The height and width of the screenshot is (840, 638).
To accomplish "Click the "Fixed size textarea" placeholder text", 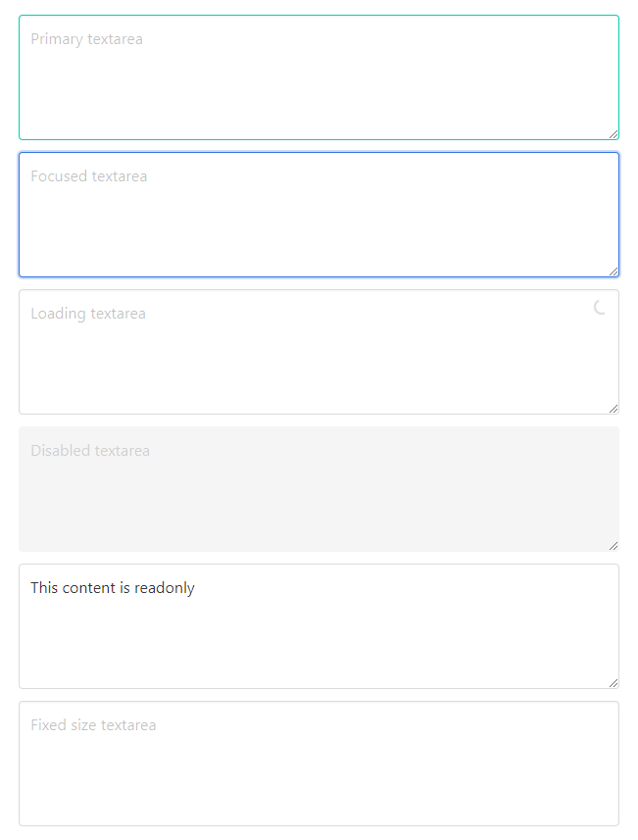I will [93, 724].
